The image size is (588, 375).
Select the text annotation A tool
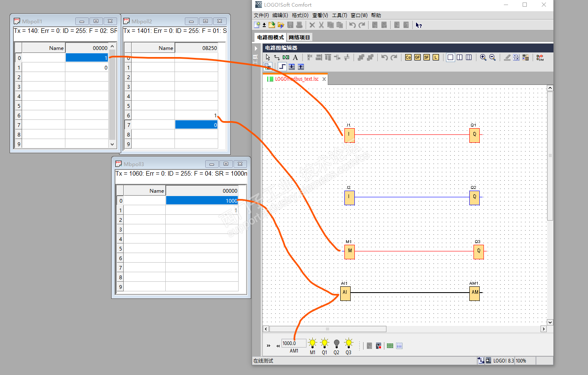(x=295, y=57)
